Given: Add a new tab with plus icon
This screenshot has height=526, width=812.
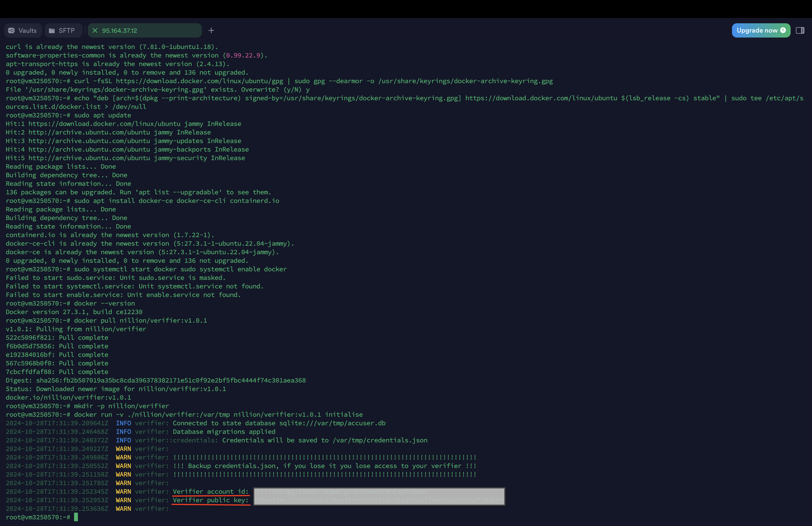Looking at the screenshot, I should coord(211,30).
